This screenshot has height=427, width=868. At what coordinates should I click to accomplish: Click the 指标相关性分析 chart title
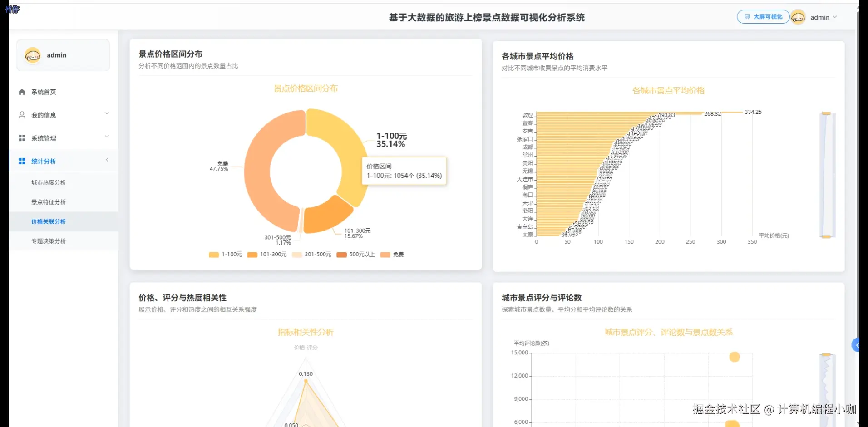(306, 332)
